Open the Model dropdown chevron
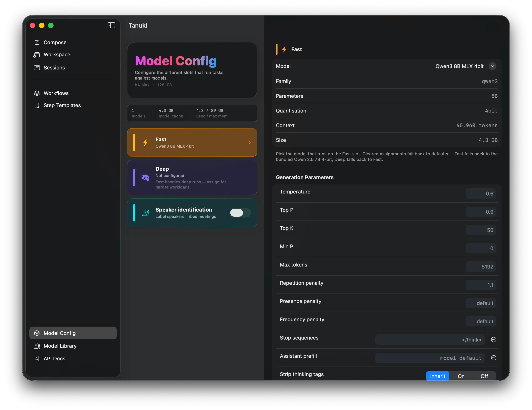Viewport: 532px width, 410px height. [x=492, y=66]
